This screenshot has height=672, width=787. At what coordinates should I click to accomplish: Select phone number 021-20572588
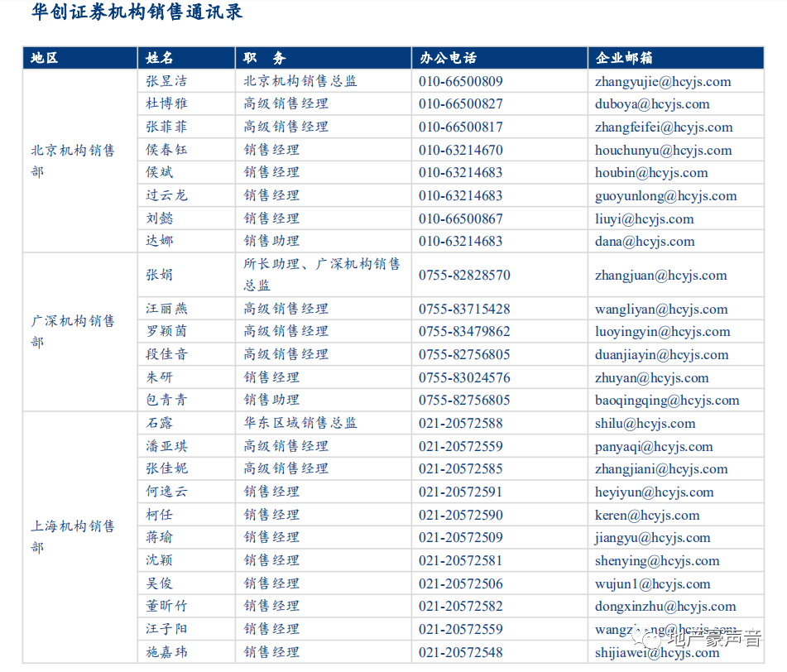[461, 424]
